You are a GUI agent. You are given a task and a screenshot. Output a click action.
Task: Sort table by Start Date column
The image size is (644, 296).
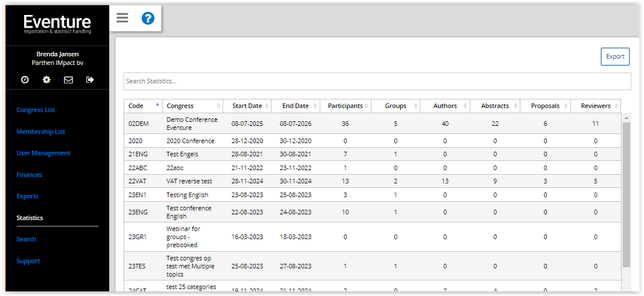click(247, 106)
